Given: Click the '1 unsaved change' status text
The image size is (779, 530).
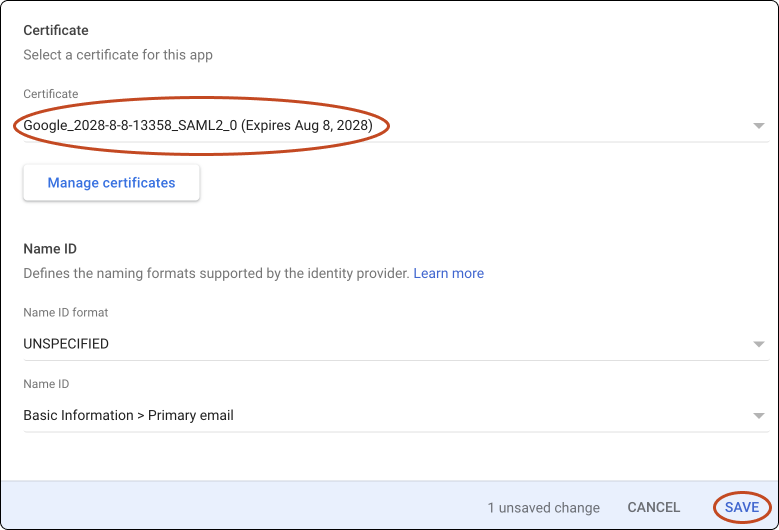Looking at the screenshot, I should pyautogui.click(x=544, y=508).
